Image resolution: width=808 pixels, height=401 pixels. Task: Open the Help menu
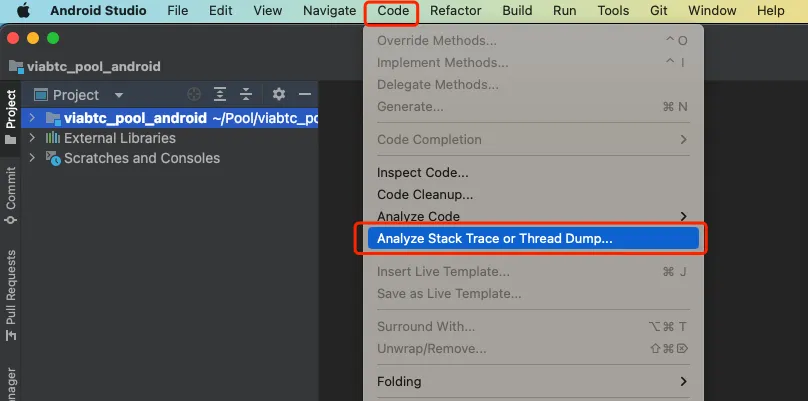[770, 11]
